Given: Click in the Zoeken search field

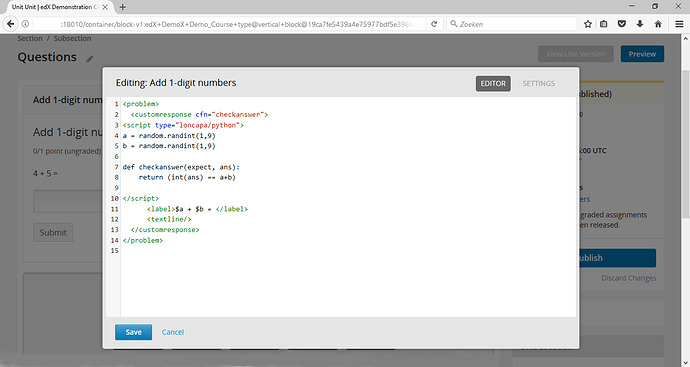Looking at the screenshot, I should pos(512,24).
